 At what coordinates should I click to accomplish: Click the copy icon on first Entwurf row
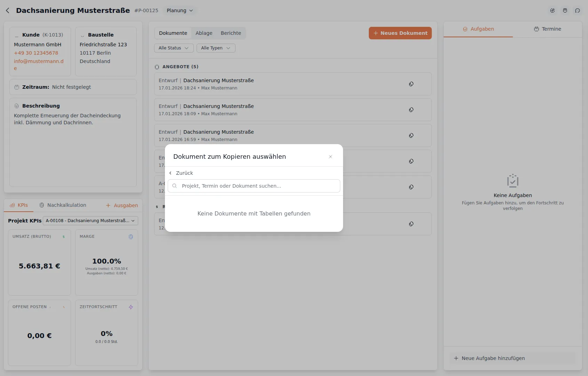[x=411, y=84]
